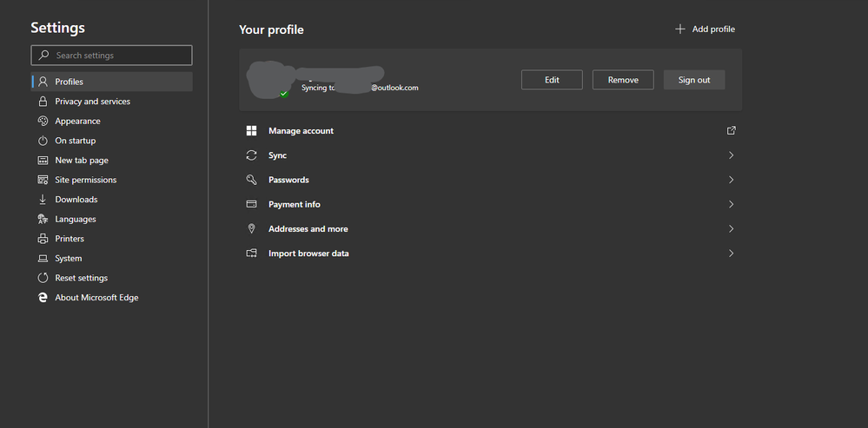Click the location pin icon for Addresses
The image size is (868, 428).
(x=251, y=229)
